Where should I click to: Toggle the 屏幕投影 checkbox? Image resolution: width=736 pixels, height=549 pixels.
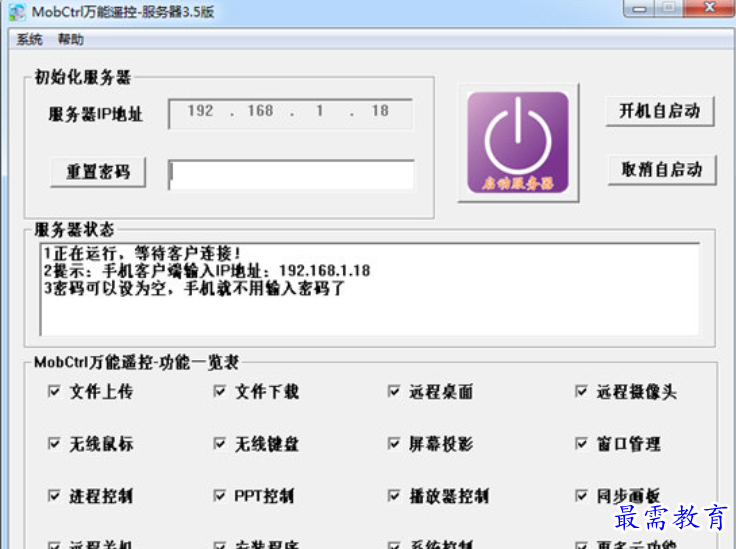393,443
